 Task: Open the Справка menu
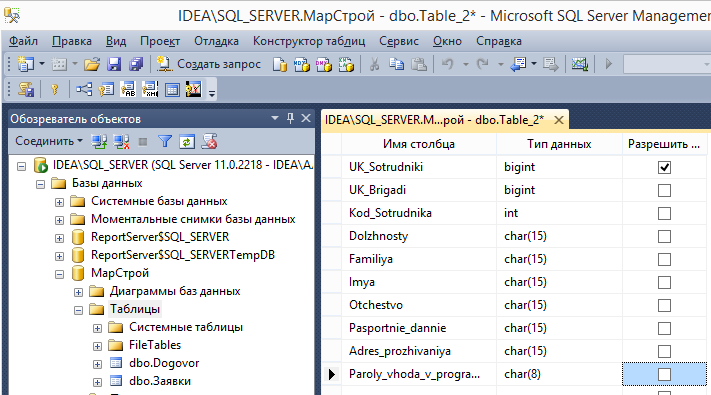tap(498, 41)
